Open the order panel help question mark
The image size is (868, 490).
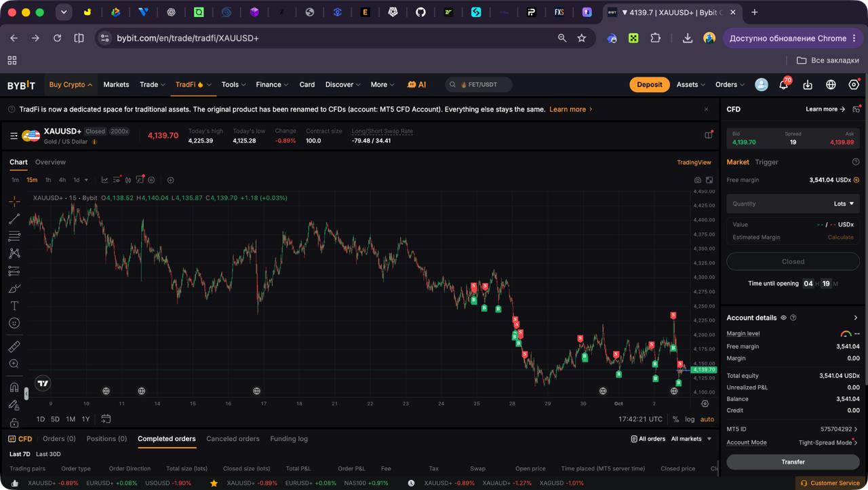click(x=856, y=162)
